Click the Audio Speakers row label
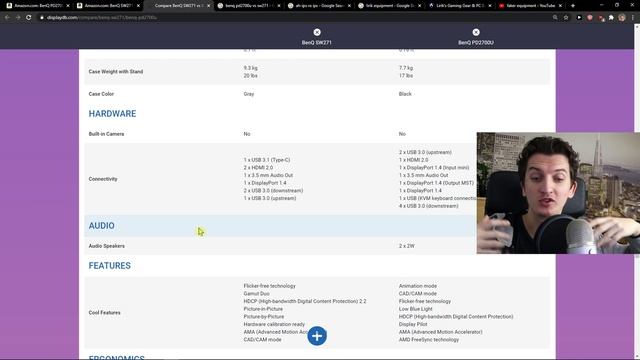Viewport: 640px width, 360px height. pos(107,246)
